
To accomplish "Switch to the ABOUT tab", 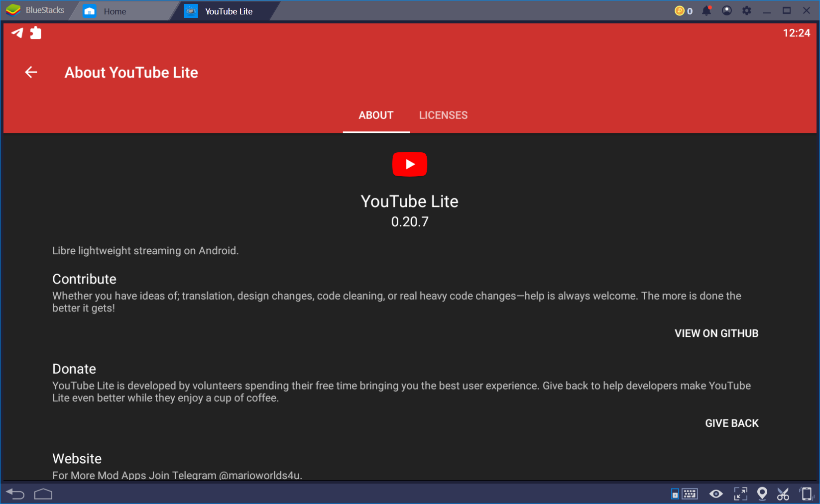I will pos(376,115).
